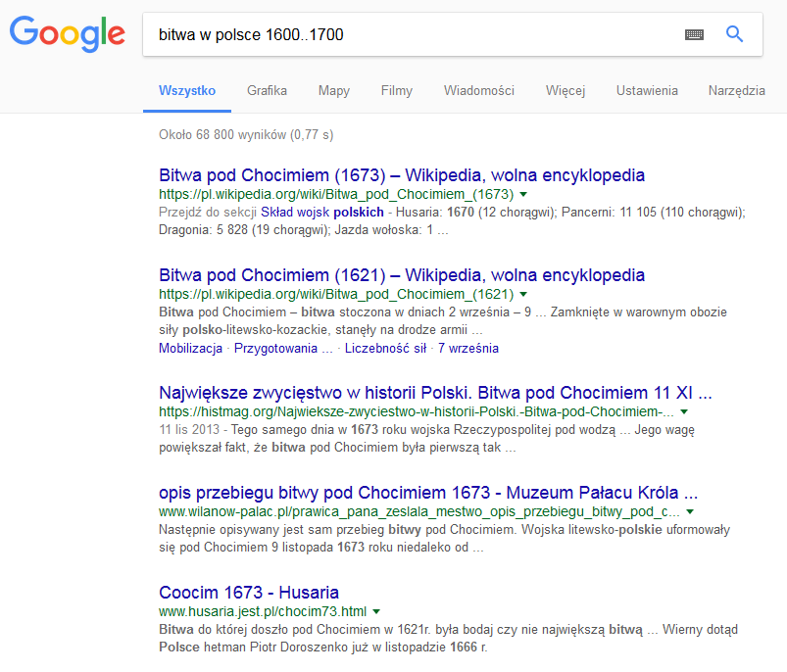Click the blue search magnifier icon

pos(734,34)
